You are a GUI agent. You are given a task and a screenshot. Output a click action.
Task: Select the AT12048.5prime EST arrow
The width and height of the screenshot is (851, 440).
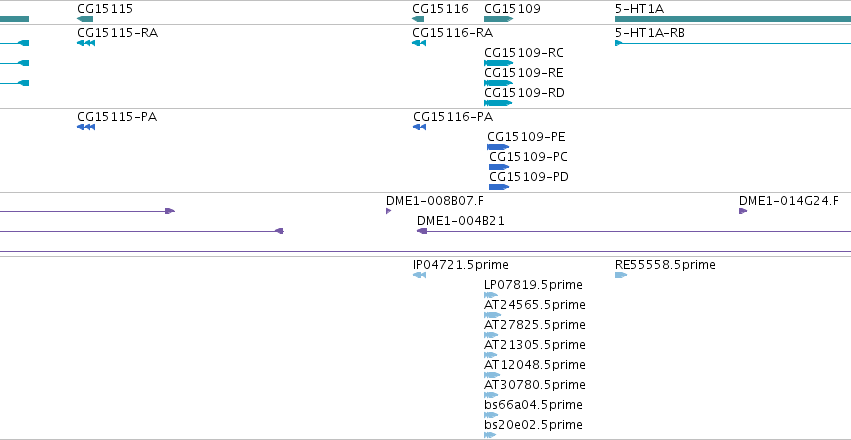click(x=492, y=375)
